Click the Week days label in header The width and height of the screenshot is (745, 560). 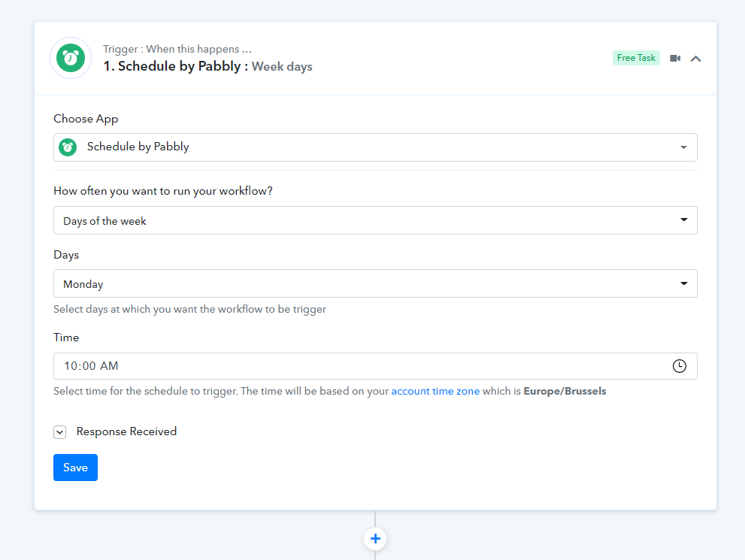pyautogui.click(x=282, y=66)
